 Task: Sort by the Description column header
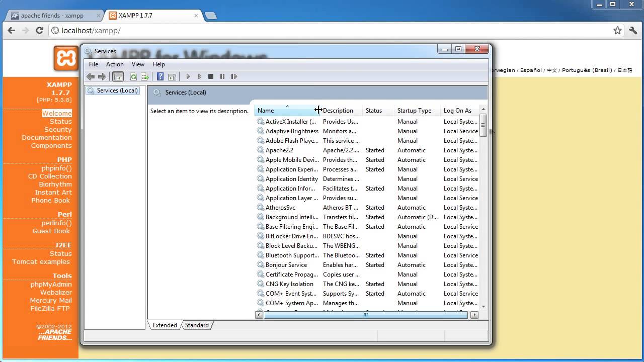coord(341,111)
